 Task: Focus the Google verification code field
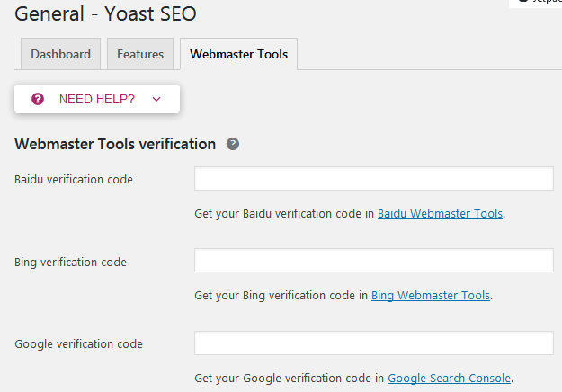click(x=374, y=343)
